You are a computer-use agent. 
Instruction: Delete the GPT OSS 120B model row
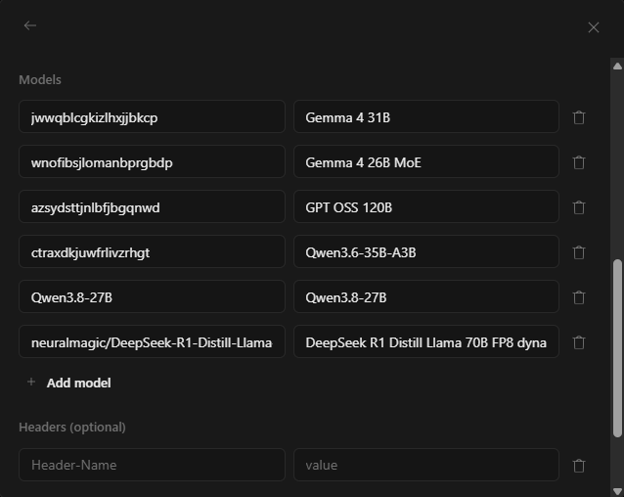579,207
